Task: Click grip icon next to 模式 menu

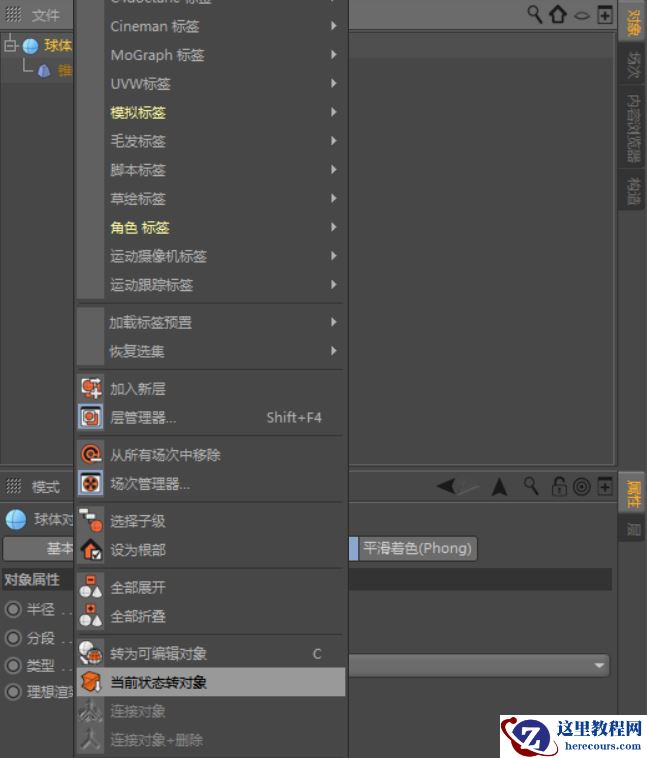Action: click(13, 486)
